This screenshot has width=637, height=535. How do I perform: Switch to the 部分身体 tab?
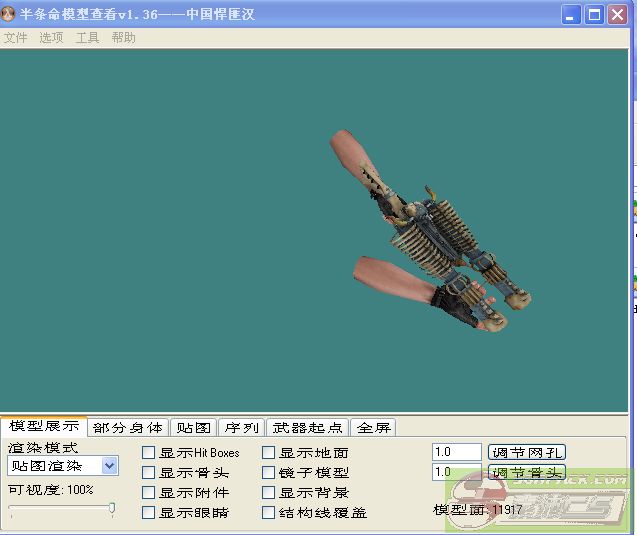tap(127, 427)
